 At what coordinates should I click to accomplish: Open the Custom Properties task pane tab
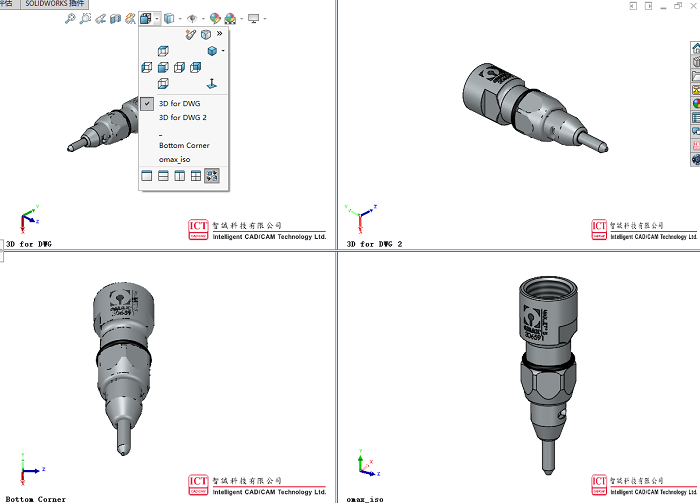696,117
